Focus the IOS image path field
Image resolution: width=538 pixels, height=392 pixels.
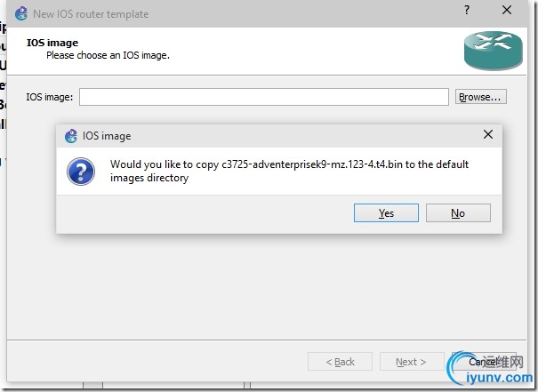264,97
